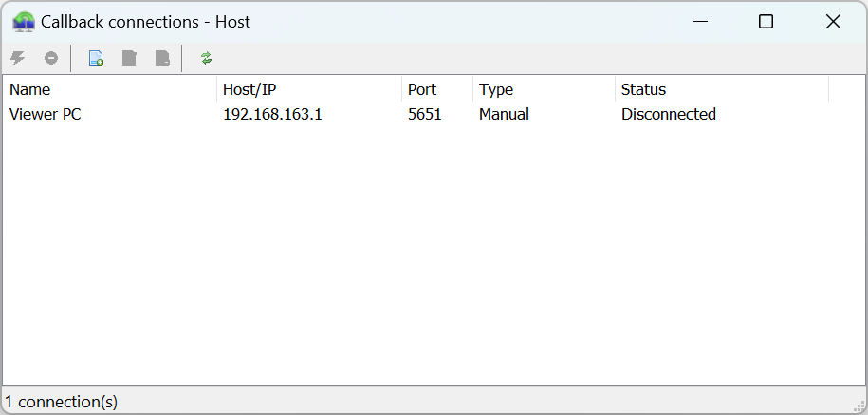The width and height of the screenshot is (868, 415).
Task: Click the app icon in title bar
Action: [x=24, y=21]
